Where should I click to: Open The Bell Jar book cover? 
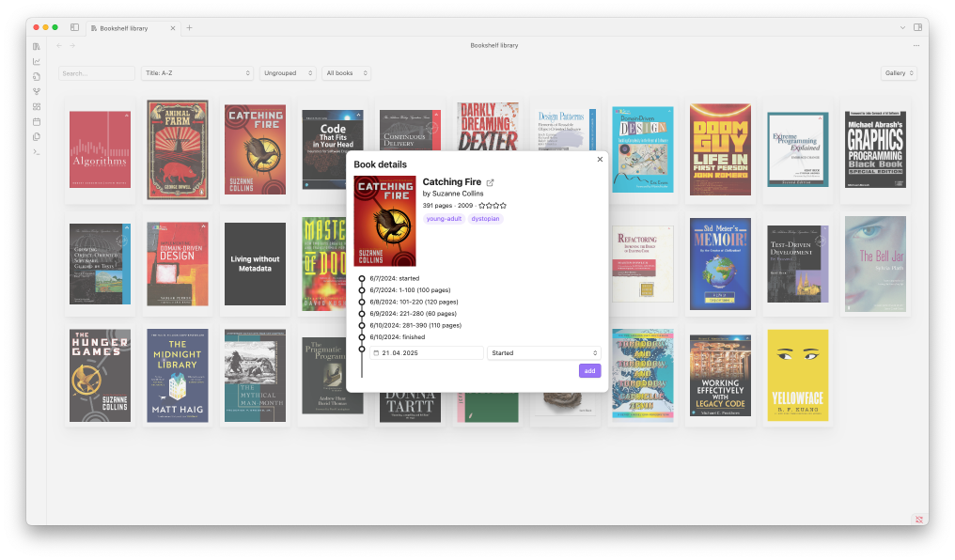875,264
